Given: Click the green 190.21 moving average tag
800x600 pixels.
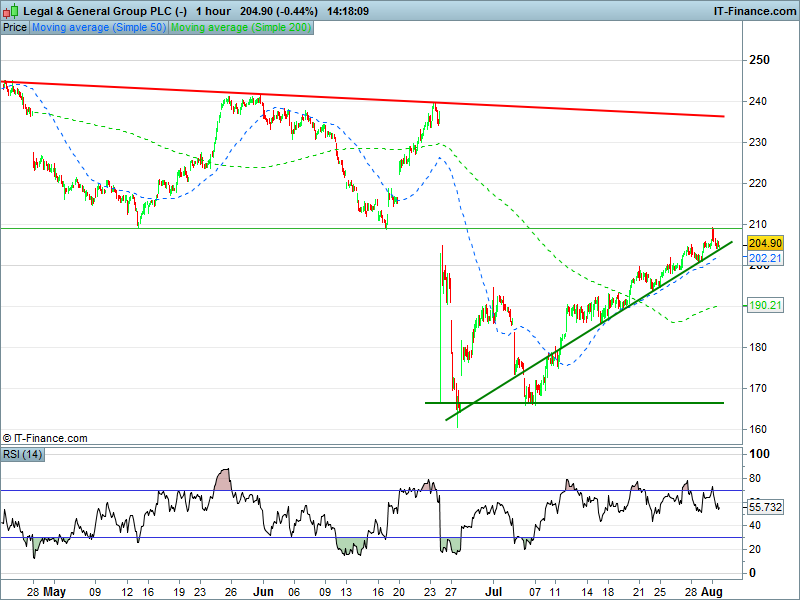Looking at the screenshot, I should click(765, 306).
